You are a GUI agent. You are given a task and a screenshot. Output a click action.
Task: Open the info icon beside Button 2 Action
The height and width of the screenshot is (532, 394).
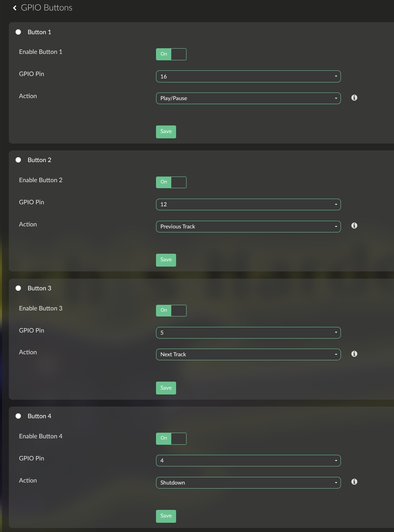(354, 226)
